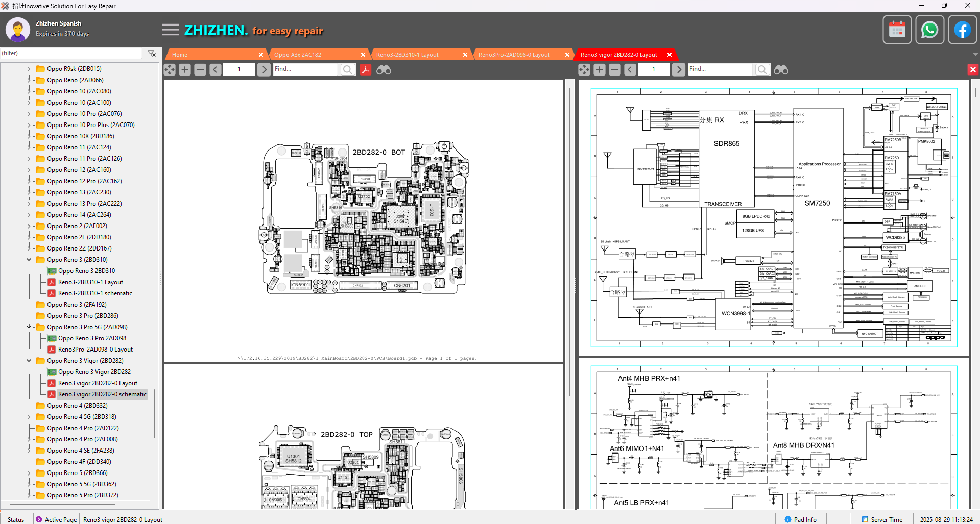Close the Oppo A3x 2AC182 tab
The height and width of the screenshot is (524, 980).
pyautogui.click(x=363, y=55)
